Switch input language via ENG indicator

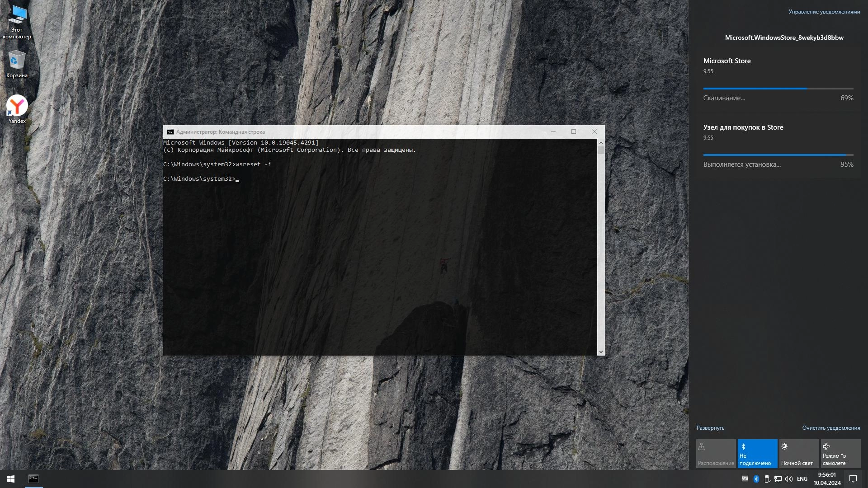[802, 479]
